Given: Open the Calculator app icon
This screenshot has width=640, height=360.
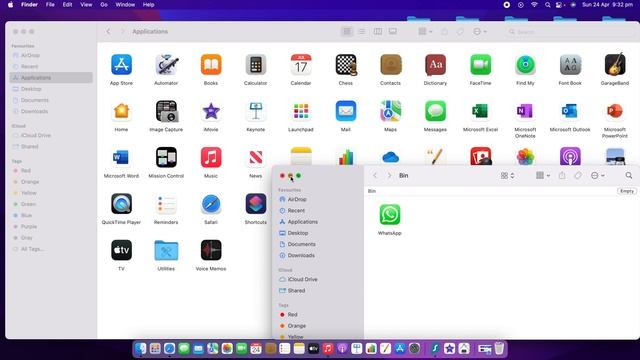Looking at the screenshot, I should pyautogui.click(x=256, y=64).
